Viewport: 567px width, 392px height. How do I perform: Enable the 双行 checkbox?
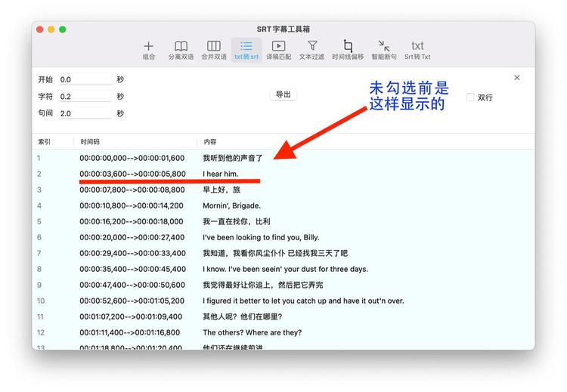point(470,97)
